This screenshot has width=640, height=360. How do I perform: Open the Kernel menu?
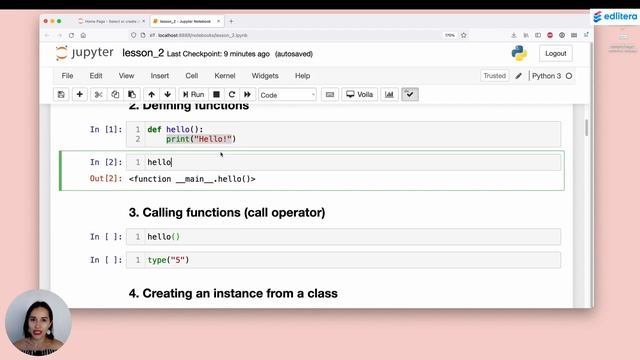[225, 76]
